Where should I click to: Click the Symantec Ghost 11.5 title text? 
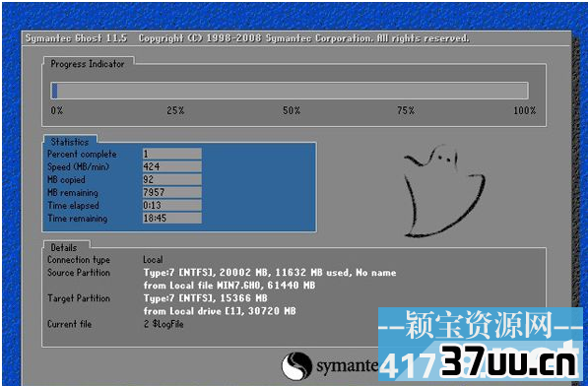click(76, 38)
